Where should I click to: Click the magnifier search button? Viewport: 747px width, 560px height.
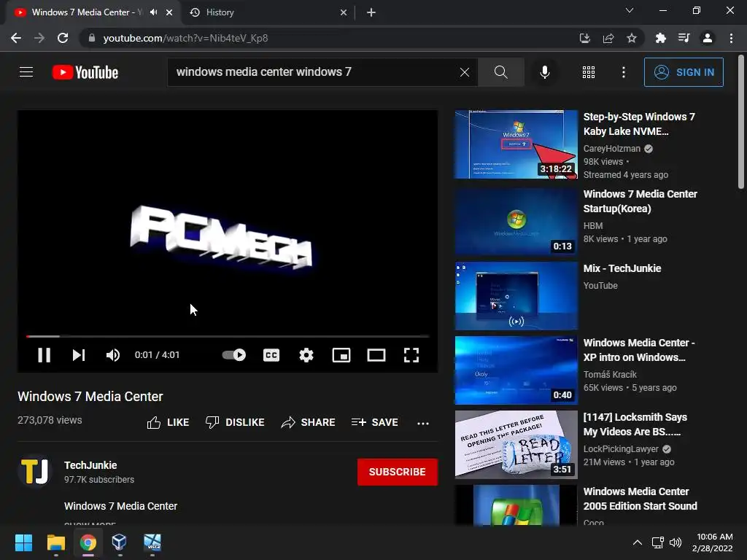tap(500, 72)
